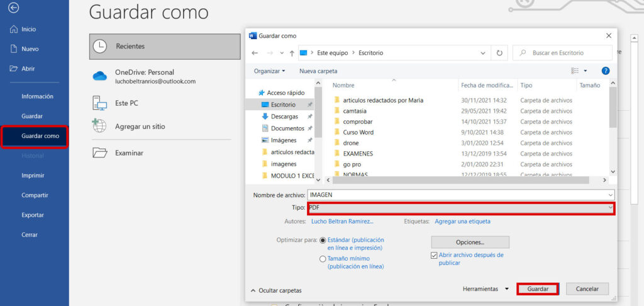
Task: Open the help question mark icon
Action: coord(606,71)
